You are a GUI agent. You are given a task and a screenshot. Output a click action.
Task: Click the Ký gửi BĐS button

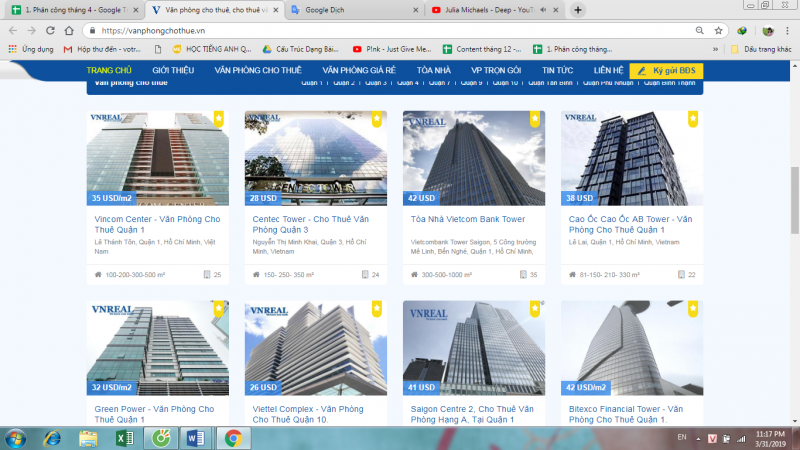[666, 71]
